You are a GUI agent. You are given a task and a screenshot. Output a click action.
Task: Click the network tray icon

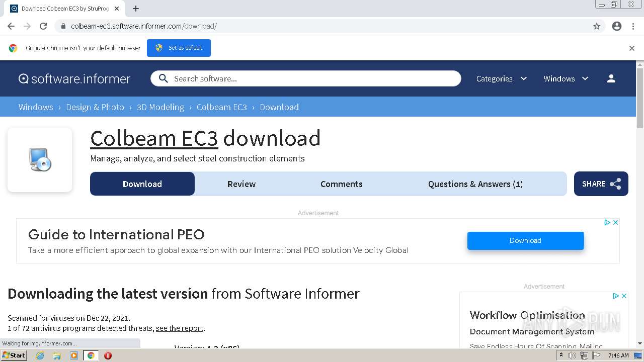click(x=584, y=355)
